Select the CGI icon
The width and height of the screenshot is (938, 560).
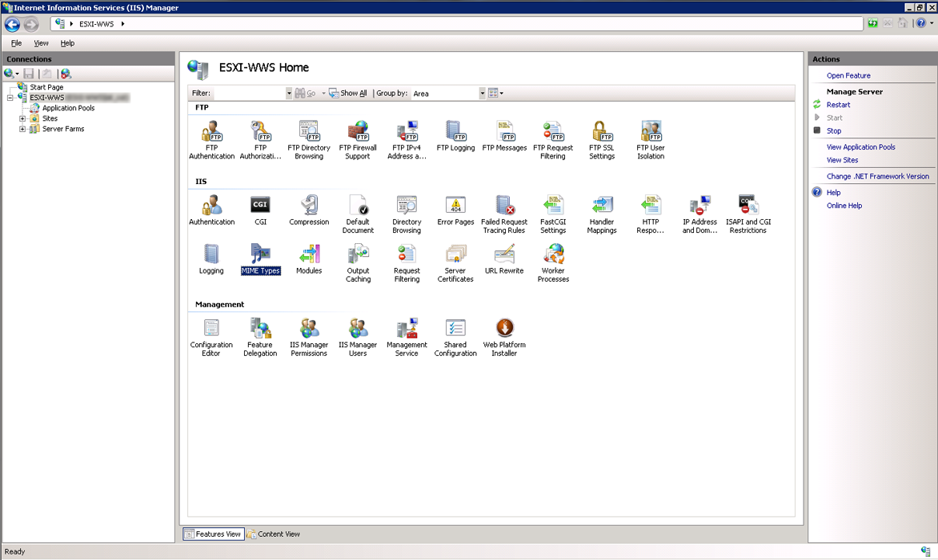click(260, 210)
